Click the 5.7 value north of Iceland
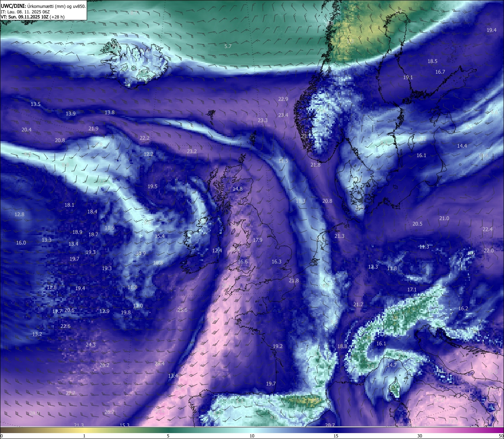The height and width of the screenshot is (439, 504). pyautogui.click(x=228, y=46)
